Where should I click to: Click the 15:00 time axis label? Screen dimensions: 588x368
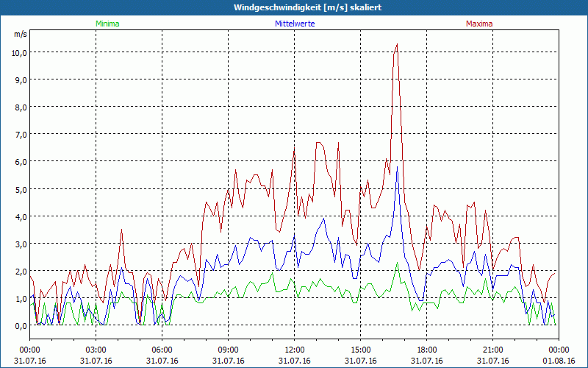click(x=360, y=350)
